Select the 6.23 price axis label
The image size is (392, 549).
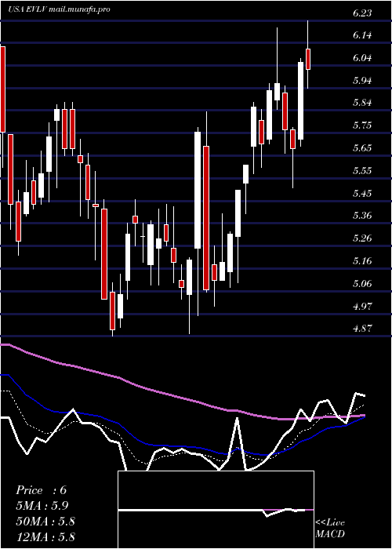click(x=362, y=13)
